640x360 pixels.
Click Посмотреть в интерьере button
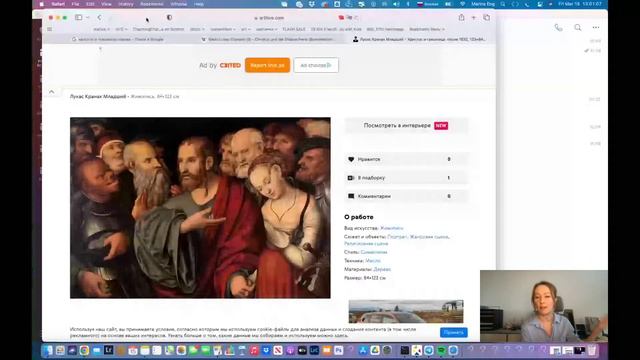pos(406,126)
